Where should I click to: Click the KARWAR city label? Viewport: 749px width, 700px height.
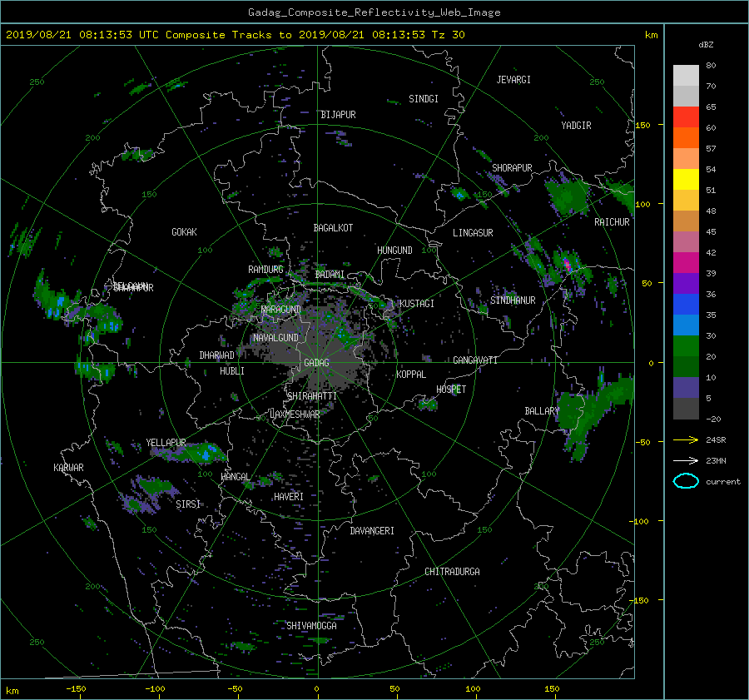pos(68,468)
